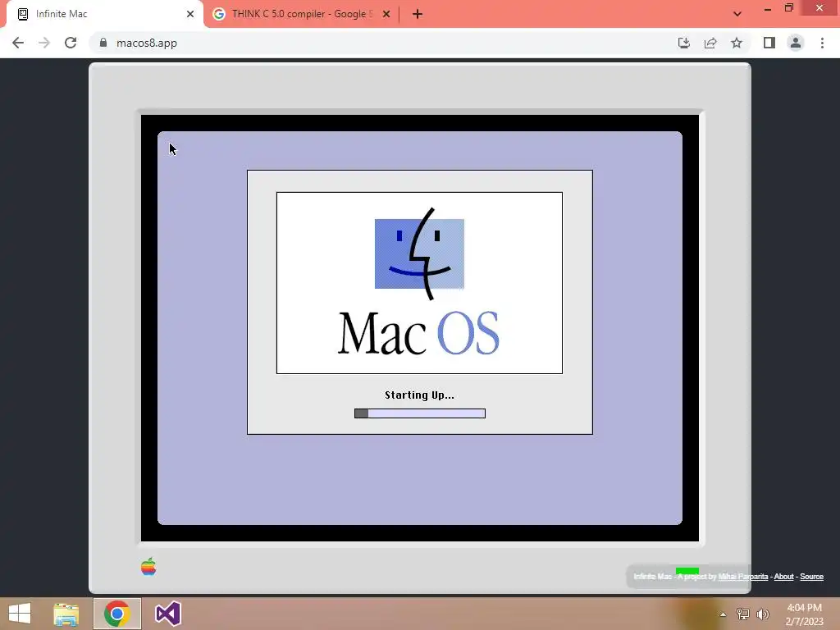Share this page
840x630 pixels.
click(710, 43)
